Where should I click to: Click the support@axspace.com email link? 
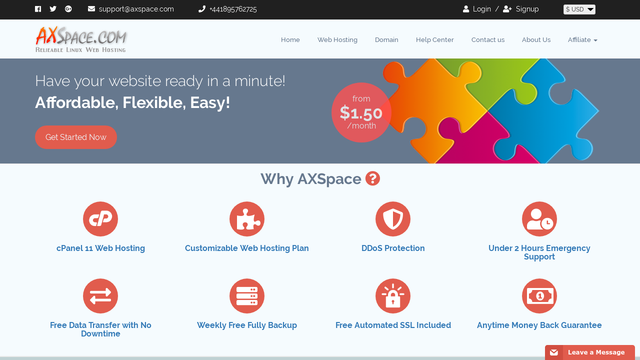coord(136,9)
